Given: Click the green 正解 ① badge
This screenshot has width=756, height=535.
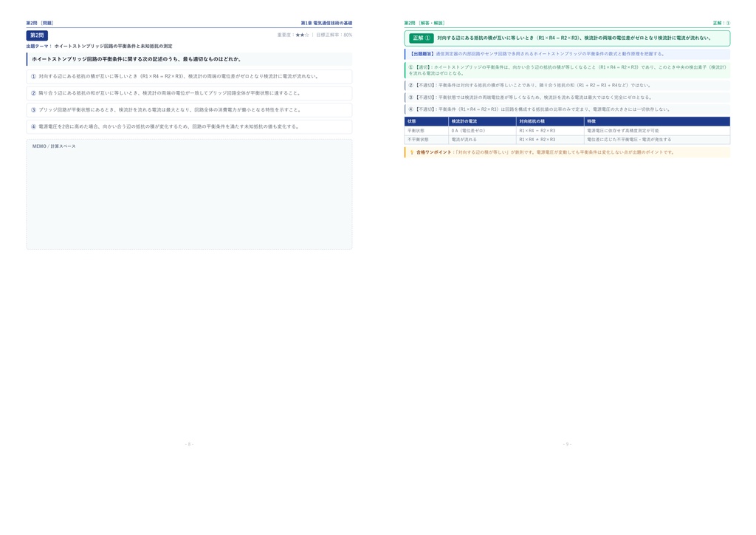Looking at the screenshot, I should 422,38.
